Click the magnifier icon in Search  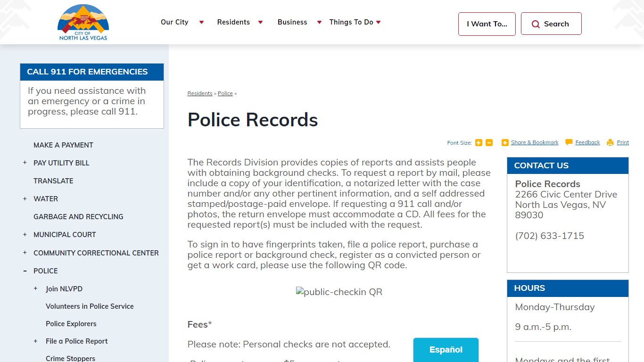pyautogui.click(x=536, y=24)
